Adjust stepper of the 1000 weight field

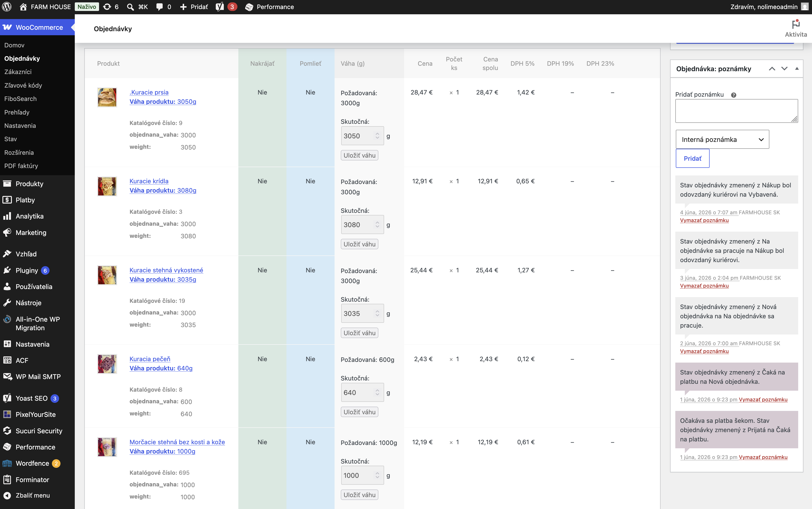377,475
